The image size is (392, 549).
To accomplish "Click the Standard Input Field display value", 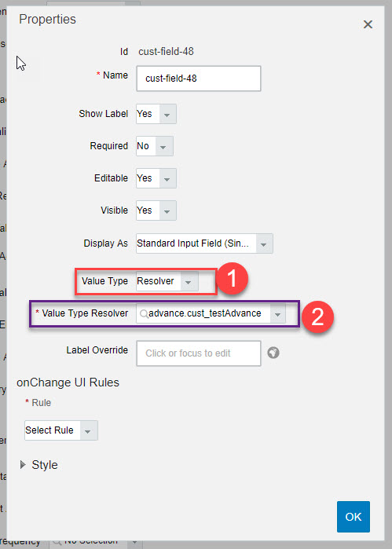I will (193, 243).
